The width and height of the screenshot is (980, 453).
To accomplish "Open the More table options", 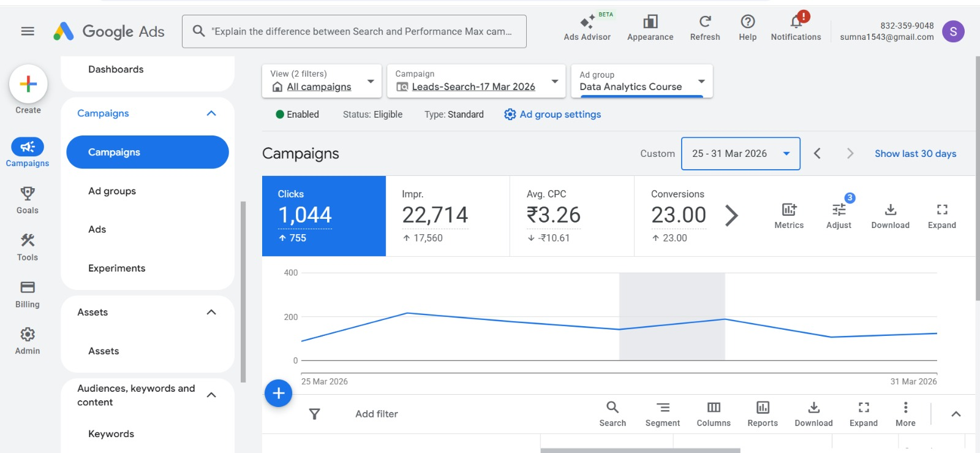I will tap(905, 414).
